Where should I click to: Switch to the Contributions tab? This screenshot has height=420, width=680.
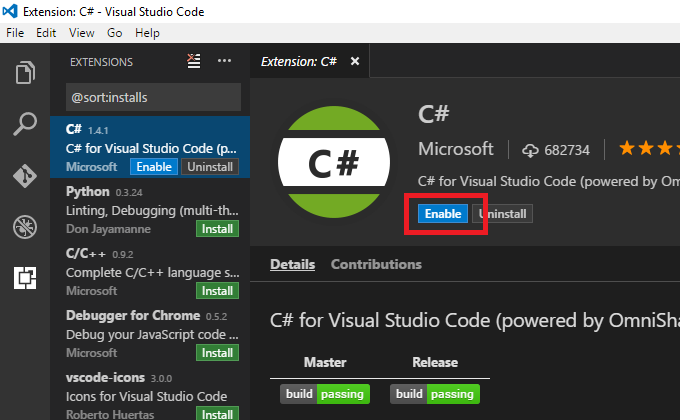click(376, 264)
